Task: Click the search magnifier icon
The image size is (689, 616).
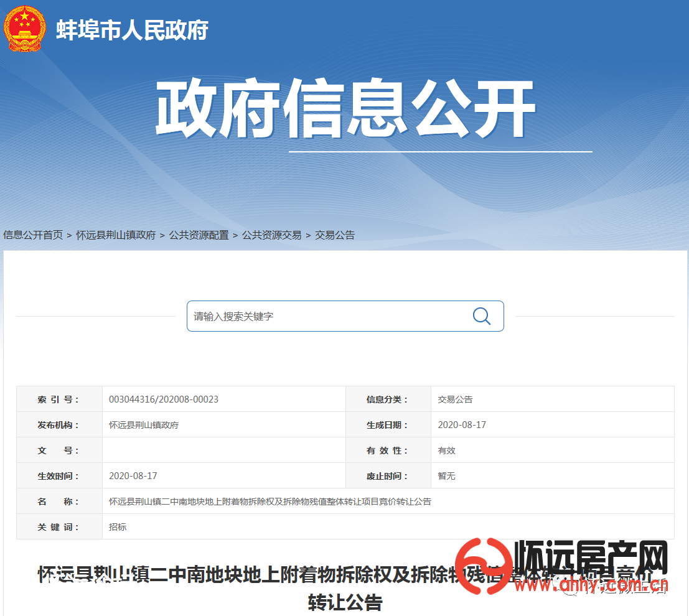Action: pos(481,316)
